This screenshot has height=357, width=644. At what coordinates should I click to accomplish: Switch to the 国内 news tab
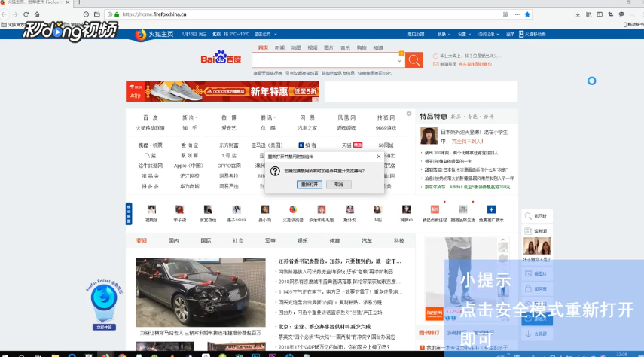click(x=174, y=240)
